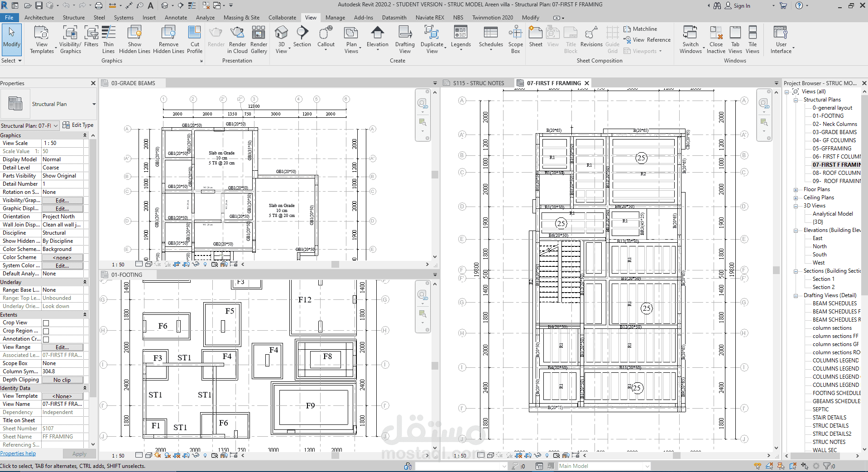Click the View Reference tool
This screenshot has width=868, height=472.
pyautogui.click(x=647, y=40)
